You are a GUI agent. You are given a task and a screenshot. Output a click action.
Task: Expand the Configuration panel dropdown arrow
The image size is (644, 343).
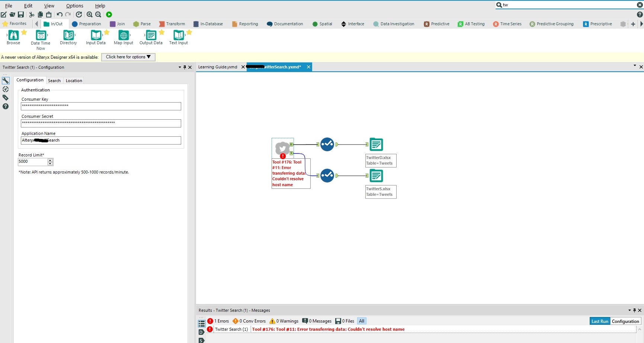(179, 67)
